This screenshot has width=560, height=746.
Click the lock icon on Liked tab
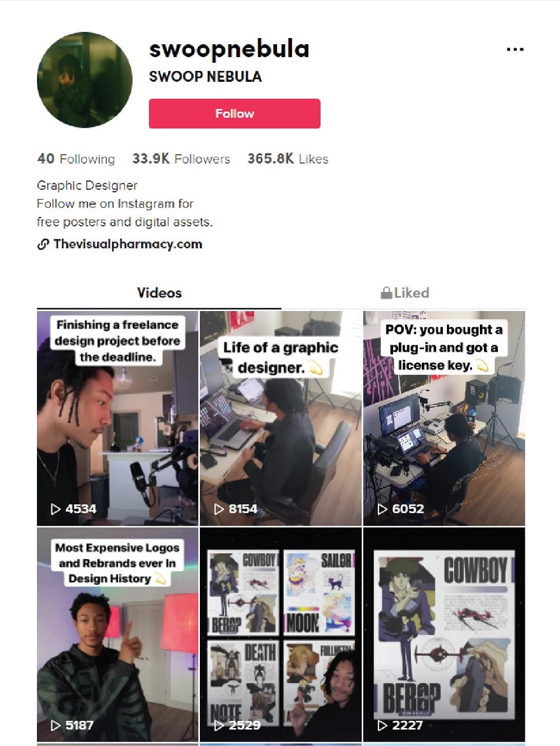point(386,293)
